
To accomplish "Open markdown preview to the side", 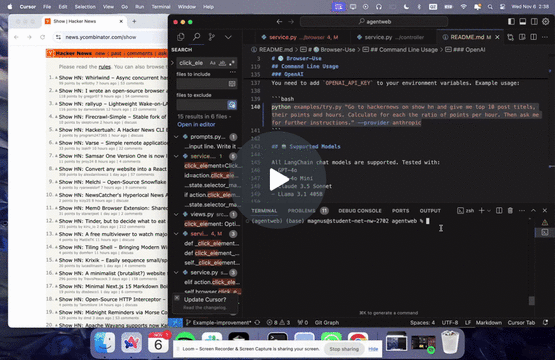I will (522, 37).
